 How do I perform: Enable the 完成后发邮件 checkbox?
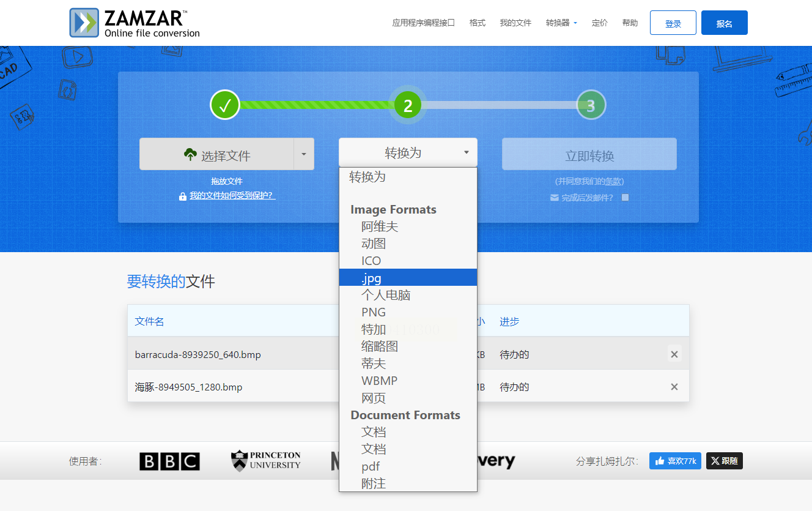(625, 198)
